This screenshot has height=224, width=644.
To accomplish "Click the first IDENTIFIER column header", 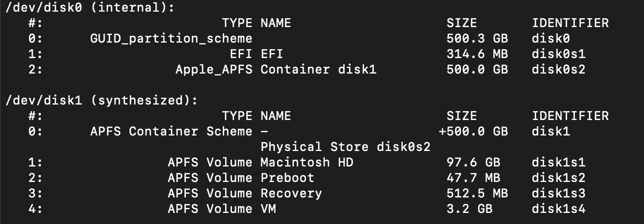I will click(x=570, y=23).
